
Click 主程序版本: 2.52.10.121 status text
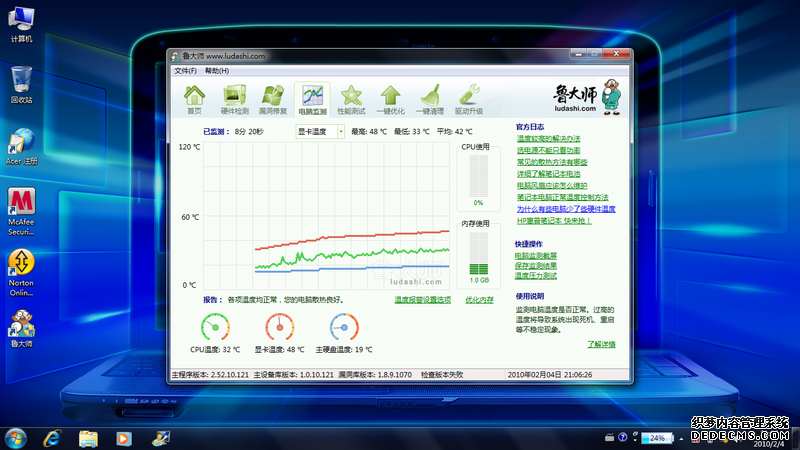210,375
